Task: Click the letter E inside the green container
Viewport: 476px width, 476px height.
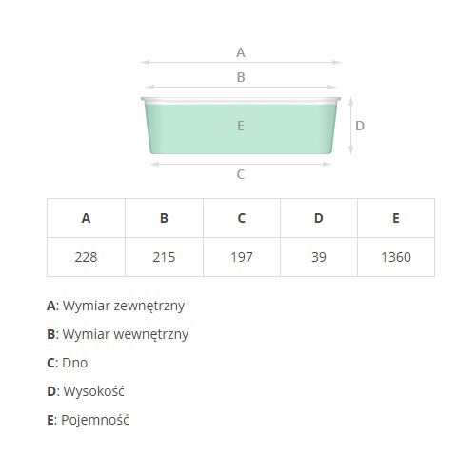Action: pyautogui.click(x=241, y=126)
